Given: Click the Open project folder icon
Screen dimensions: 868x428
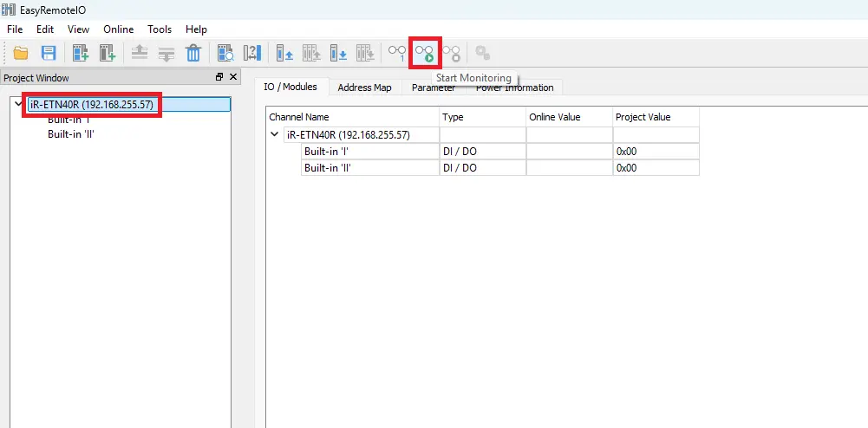Looking at the screenshot, I should coord(21,53).
